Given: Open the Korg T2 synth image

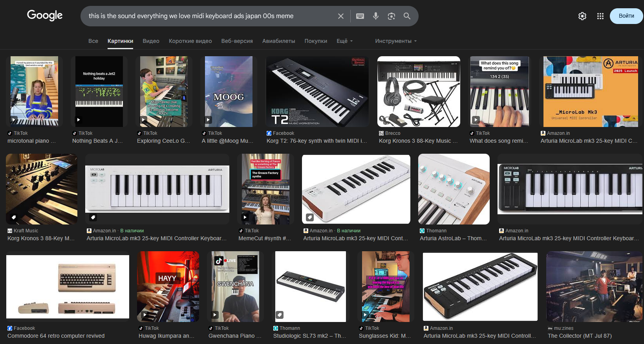Looking at the screenshot, I should point(317,92).
